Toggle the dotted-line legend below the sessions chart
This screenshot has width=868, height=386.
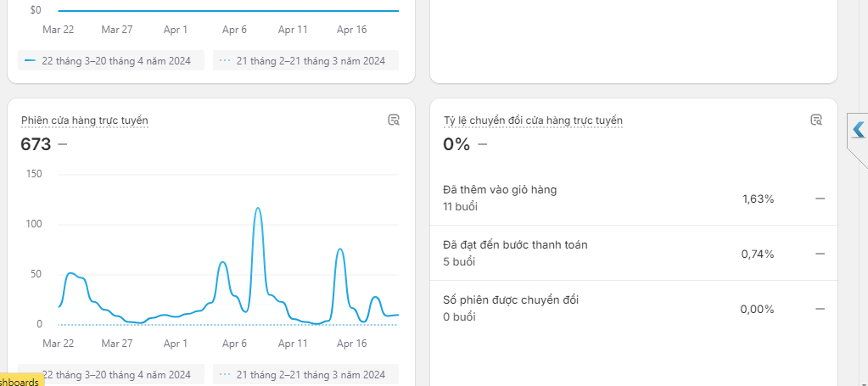point(305,374)
